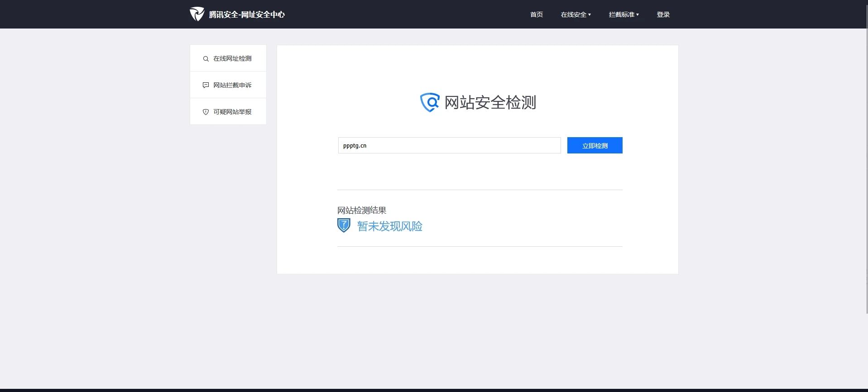This screenshot has width=868, height=392.
Task: Expand the 在线安全 dropdown menu
Action: [x=576, y=14]
